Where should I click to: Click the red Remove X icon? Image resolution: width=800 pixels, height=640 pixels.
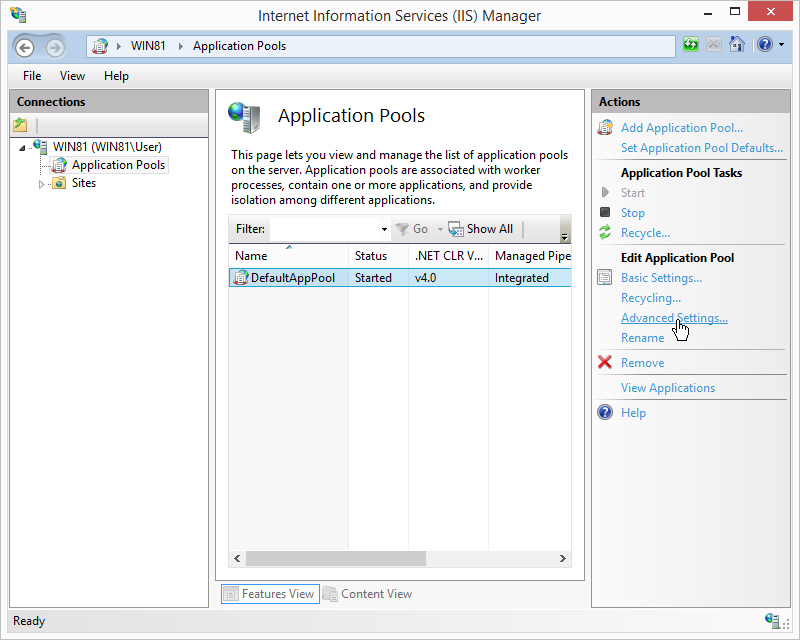605,362
